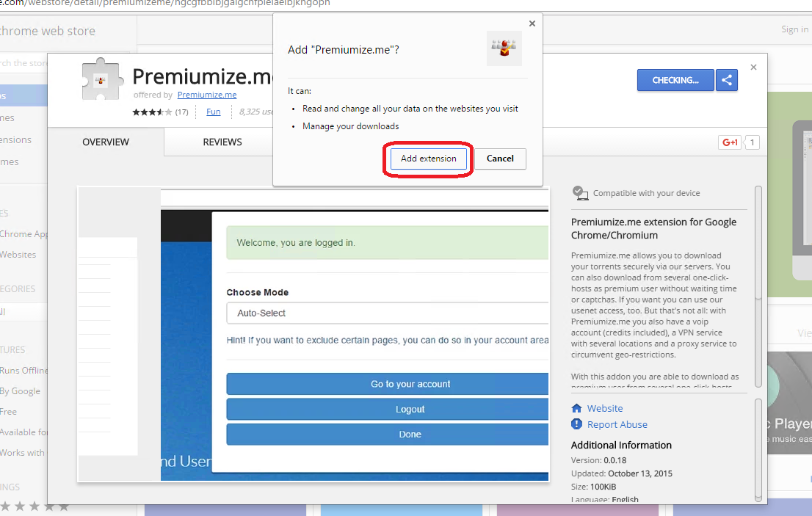Click the Version: 0.0.18 text
Image resolution: width=812 pixels, height=516 pixels.
coord(598,460)
